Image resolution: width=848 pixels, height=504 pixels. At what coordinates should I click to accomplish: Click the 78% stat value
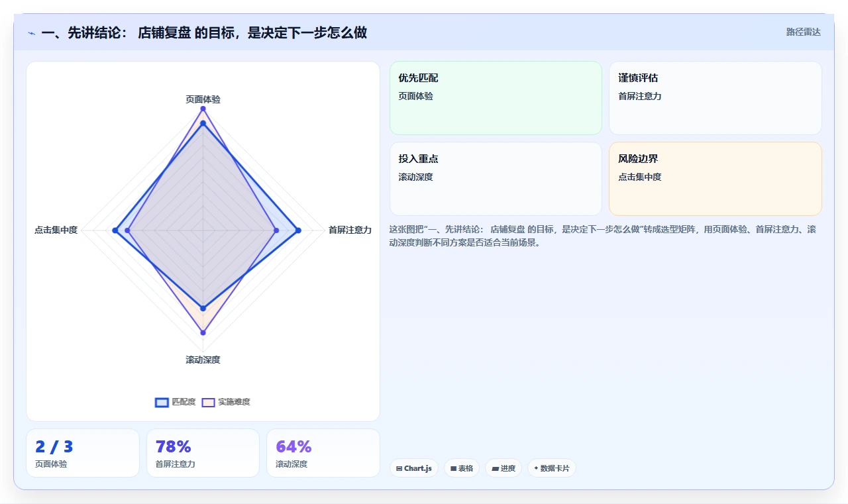tap(173, 447)
